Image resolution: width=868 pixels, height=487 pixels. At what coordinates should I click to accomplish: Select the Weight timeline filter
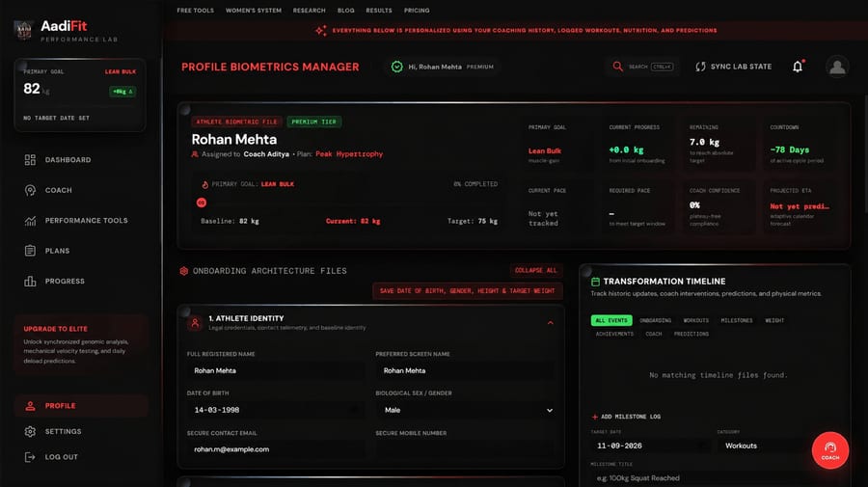coord(774,320)
